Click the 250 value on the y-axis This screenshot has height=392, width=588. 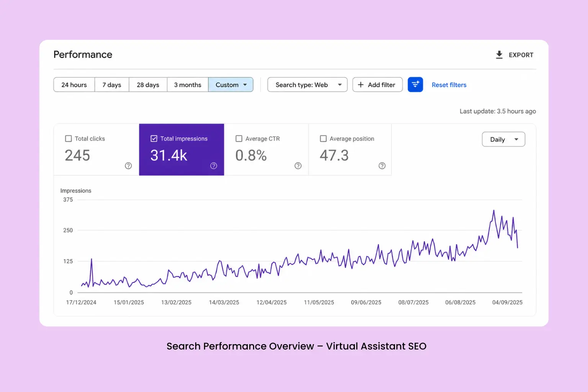point(68,230)
